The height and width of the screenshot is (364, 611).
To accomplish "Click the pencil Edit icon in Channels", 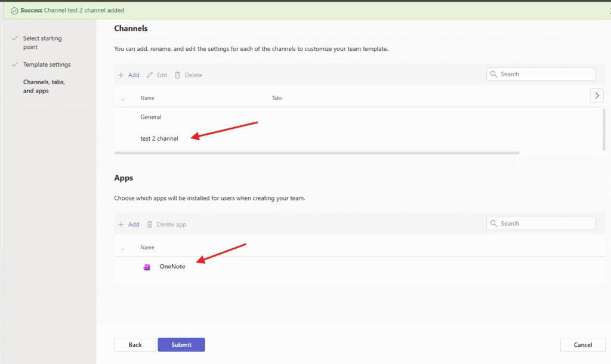I will [150, 75].
